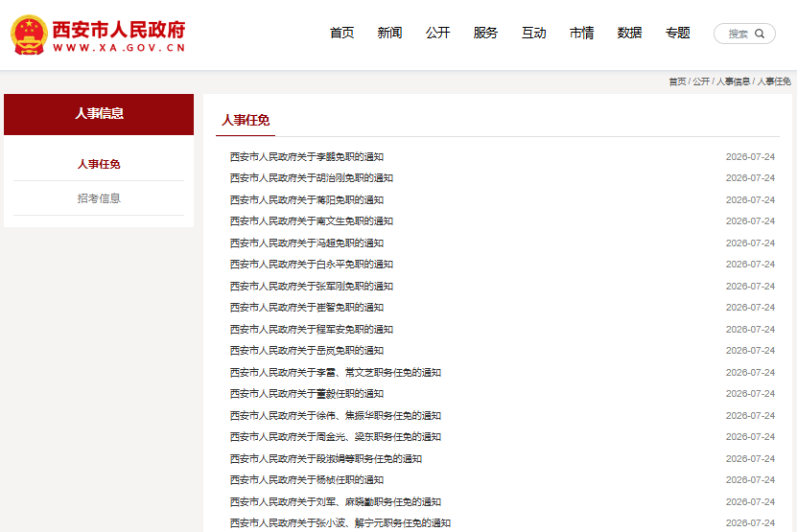
Task: Click the 人事任免 content heading tab
Action: (x=246, y=120)
